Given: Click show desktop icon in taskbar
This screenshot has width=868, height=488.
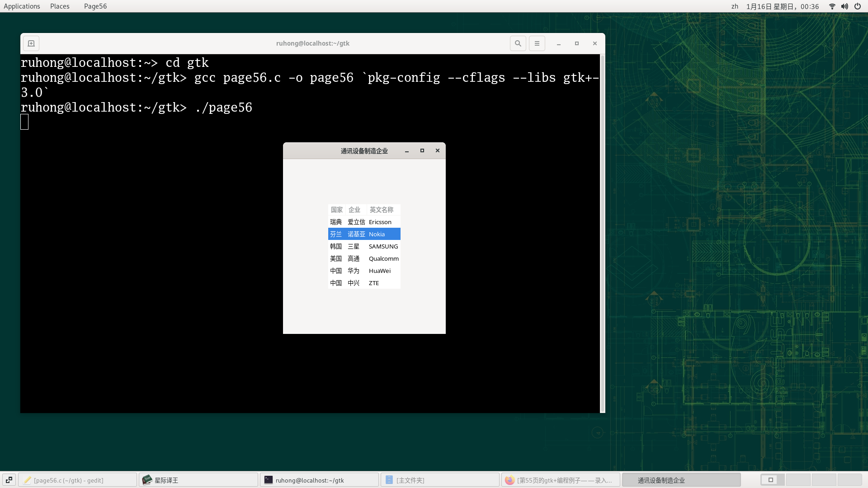Looking at the screenshot, I should 9,480.
